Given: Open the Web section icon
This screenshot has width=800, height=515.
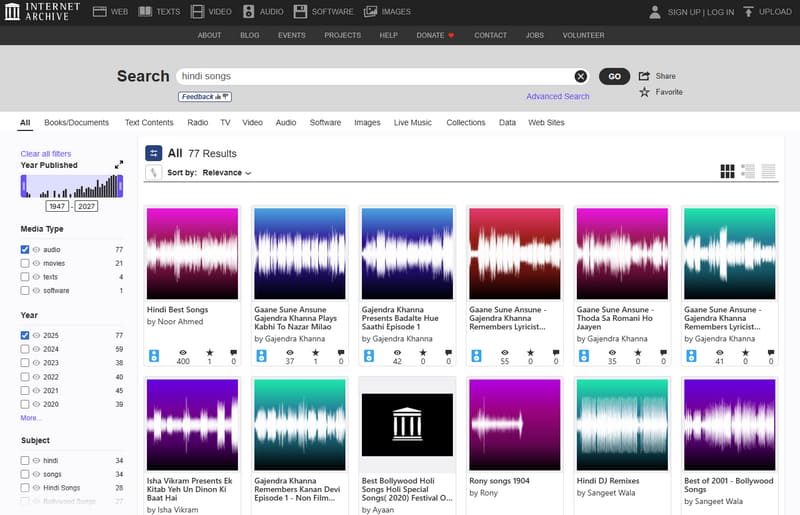Looking at the screenshot, I should coord(99,12).
